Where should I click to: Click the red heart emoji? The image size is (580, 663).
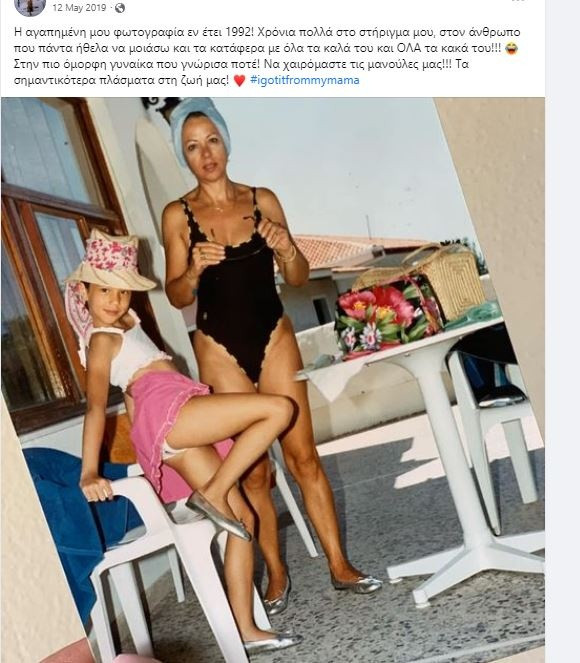click(239, 80)
